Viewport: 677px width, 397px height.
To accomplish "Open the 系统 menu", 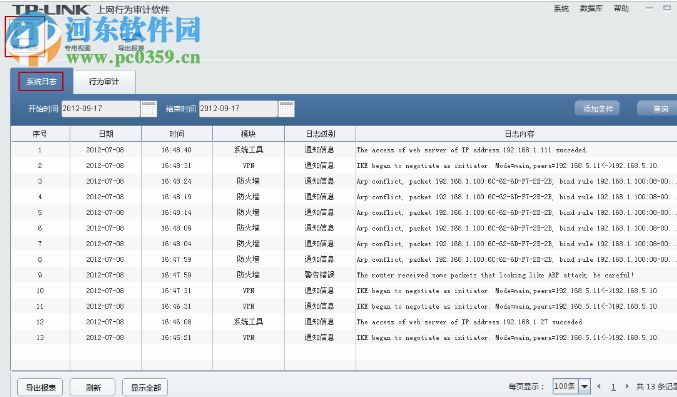I will click(x=561, y=9).
